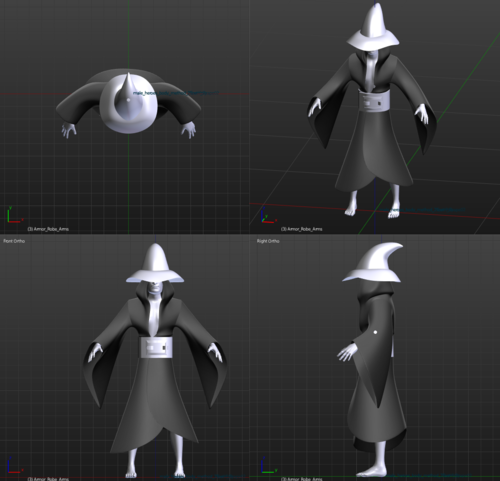Click the 'Front Ortho' viewport label
Screen dimensions: 500x481
(x=14, y=241)
